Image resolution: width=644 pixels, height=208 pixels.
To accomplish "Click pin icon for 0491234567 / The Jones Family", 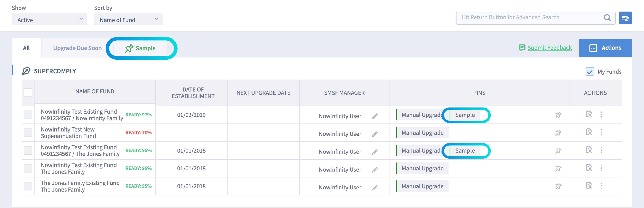I will point(558,151).
